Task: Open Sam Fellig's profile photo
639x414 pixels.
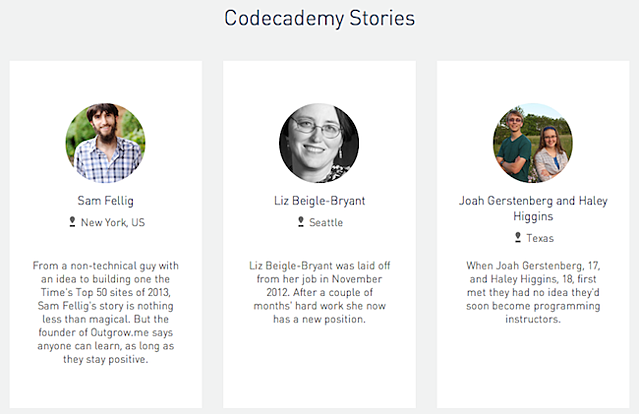Action: point(105,143)
